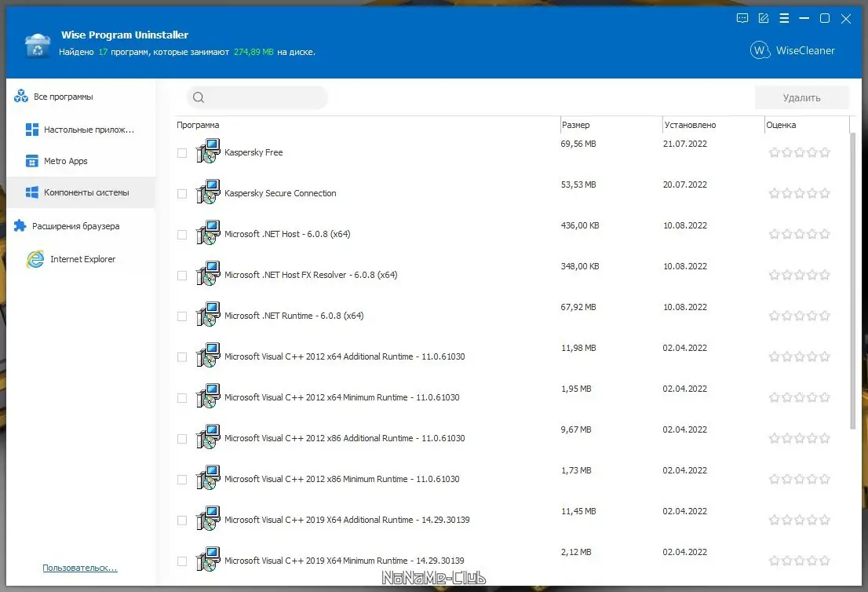Click the "Компоненты системы" Windows icon
This screenshot has width=868, height=592.
(x=32, y=192)
